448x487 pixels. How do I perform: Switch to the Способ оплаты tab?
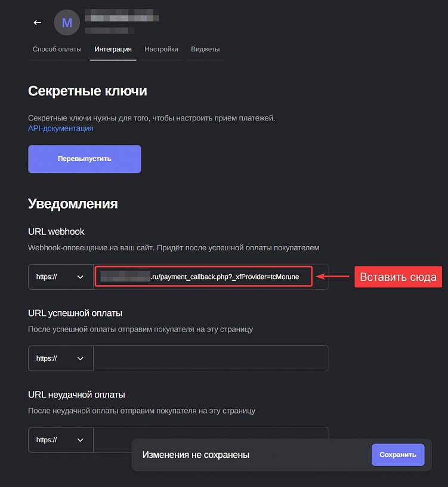click(x=57, y=49)
